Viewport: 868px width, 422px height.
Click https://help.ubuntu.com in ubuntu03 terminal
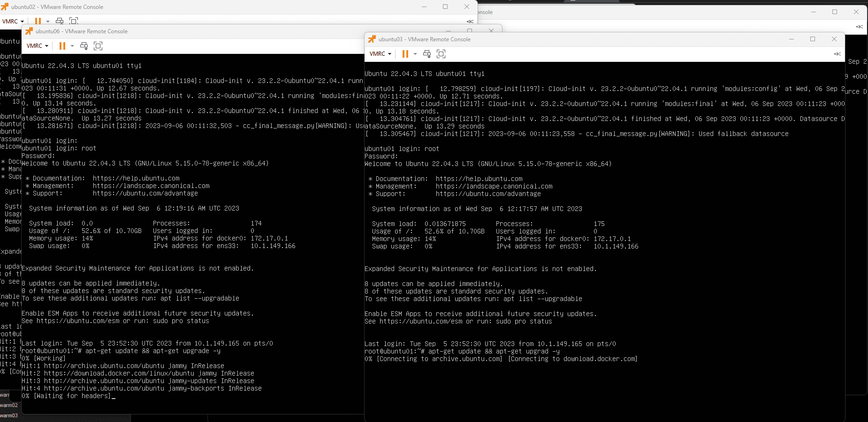click(479, 179)
